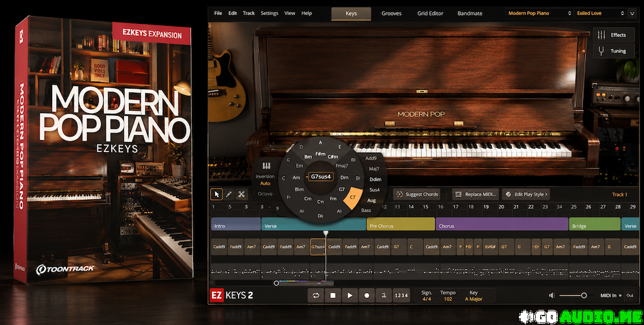
Task: Open the View menu
Action: (x=289, y=13)
